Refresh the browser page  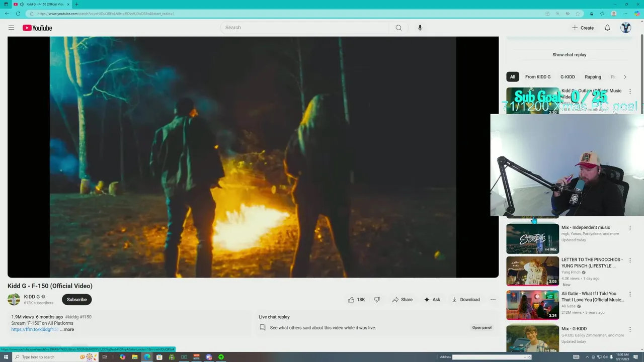(18, 14)
